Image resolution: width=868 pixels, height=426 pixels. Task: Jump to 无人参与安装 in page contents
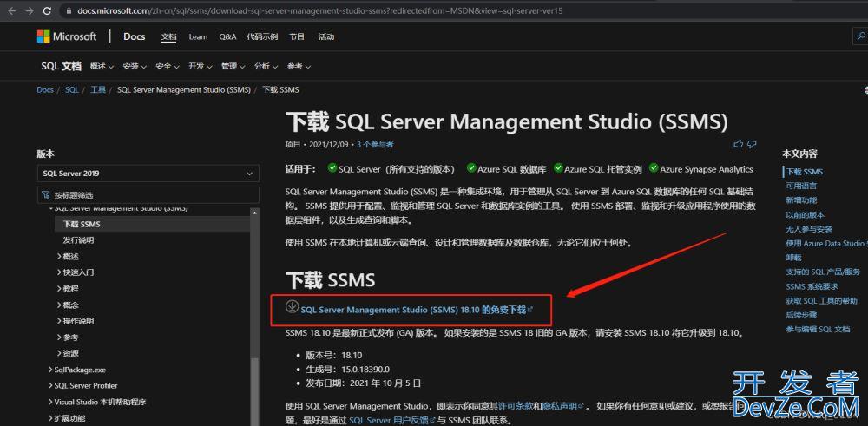pos(809,229)
